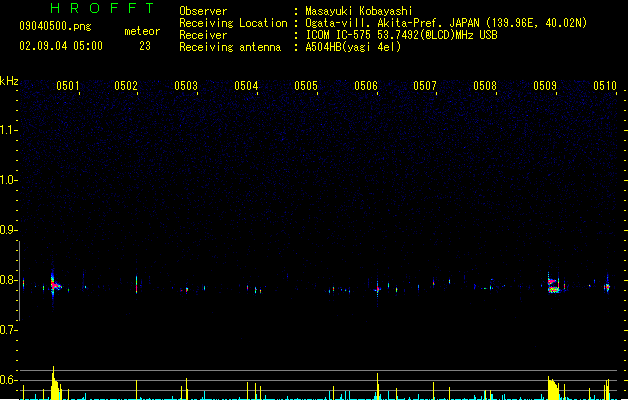Click the strong meteor echo near 0501

click(x=55, y=284)
